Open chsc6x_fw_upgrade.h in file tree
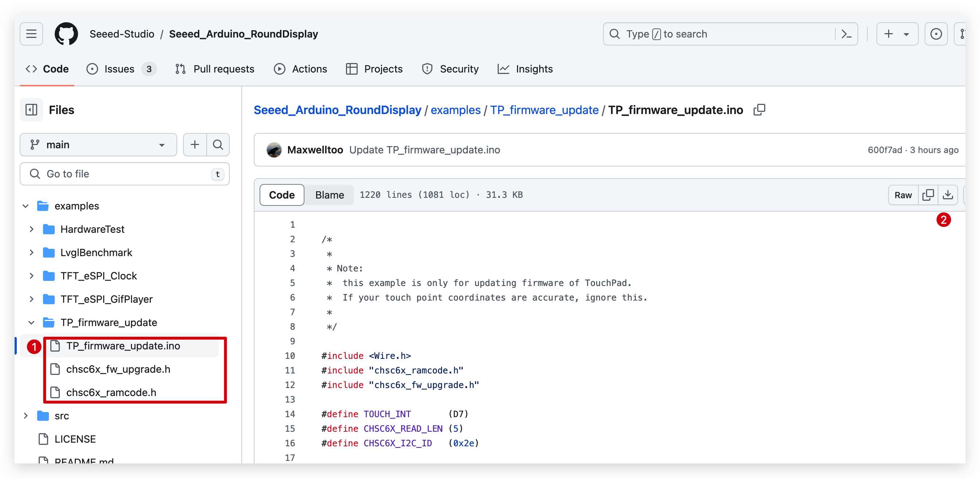This screenshot has height=478, width=980. (118, 369)
